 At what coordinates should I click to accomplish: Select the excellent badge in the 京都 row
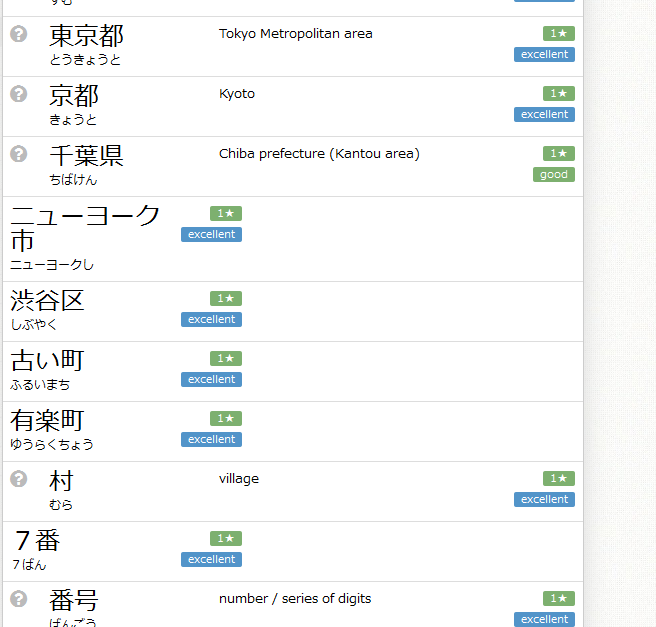point(544,115)
